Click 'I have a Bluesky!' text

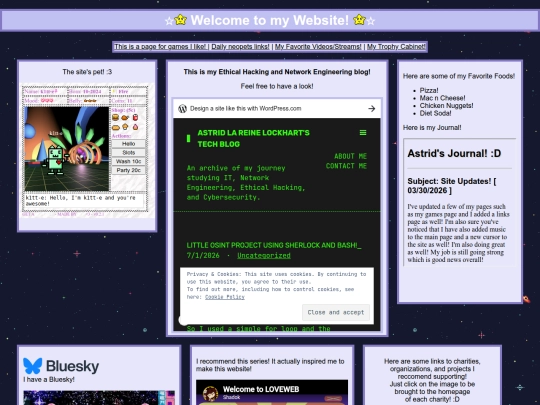(49, 380)
